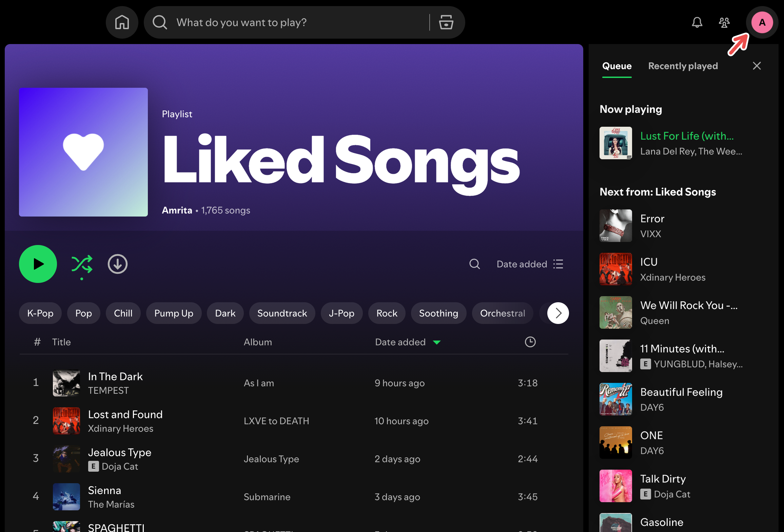Viewport: 784px width, 532px height.
Task: Filter by Soundtrack chip
Action: tap(282, 313)
